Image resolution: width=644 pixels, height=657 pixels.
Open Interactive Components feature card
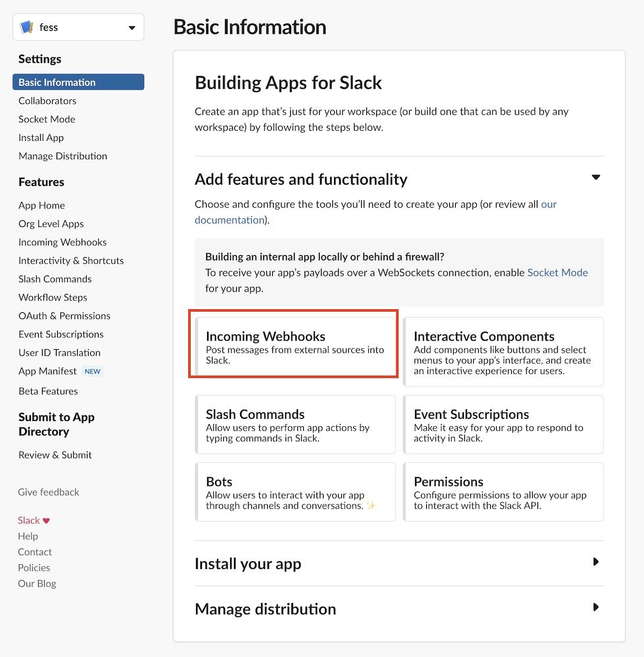tap(503, 352)
